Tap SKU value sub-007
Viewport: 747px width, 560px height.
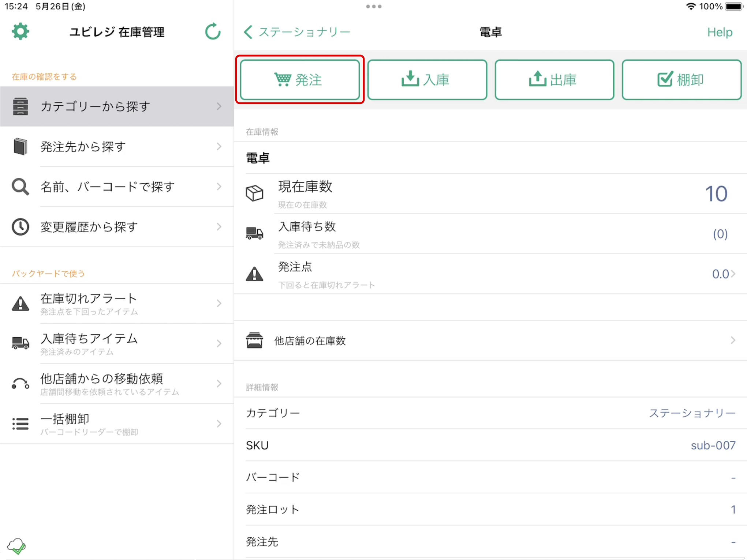(x=713, y=445)
